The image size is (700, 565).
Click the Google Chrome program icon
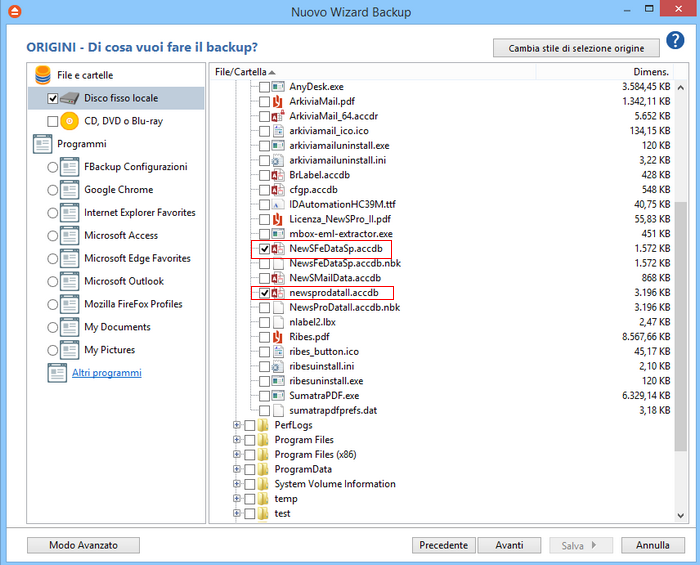click(70, 190)
